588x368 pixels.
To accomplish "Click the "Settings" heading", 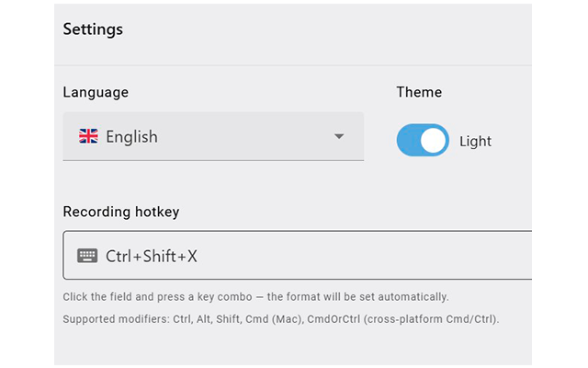I will point(93,29).
